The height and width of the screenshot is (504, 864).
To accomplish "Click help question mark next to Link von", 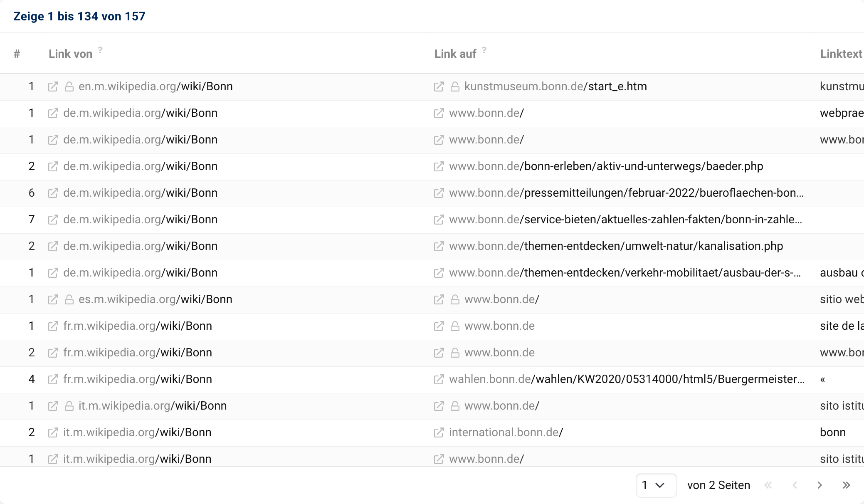I will (100, 50).
